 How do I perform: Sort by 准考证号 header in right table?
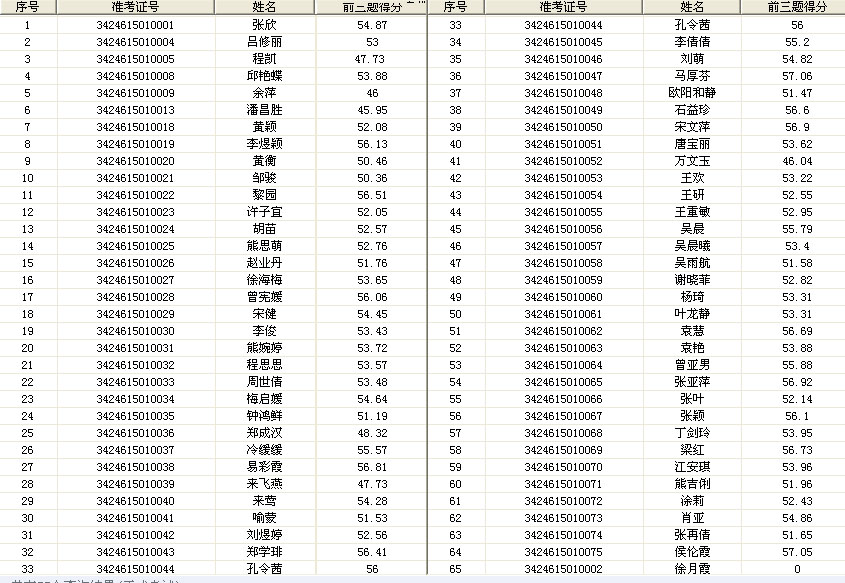(x=564, y=7)
